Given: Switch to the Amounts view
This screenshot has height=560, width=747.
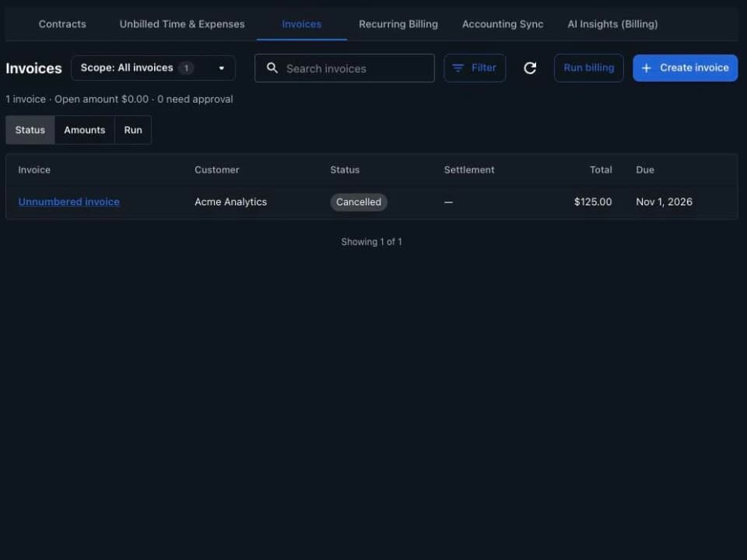Looking at the screenshot, I should (84, 130).
